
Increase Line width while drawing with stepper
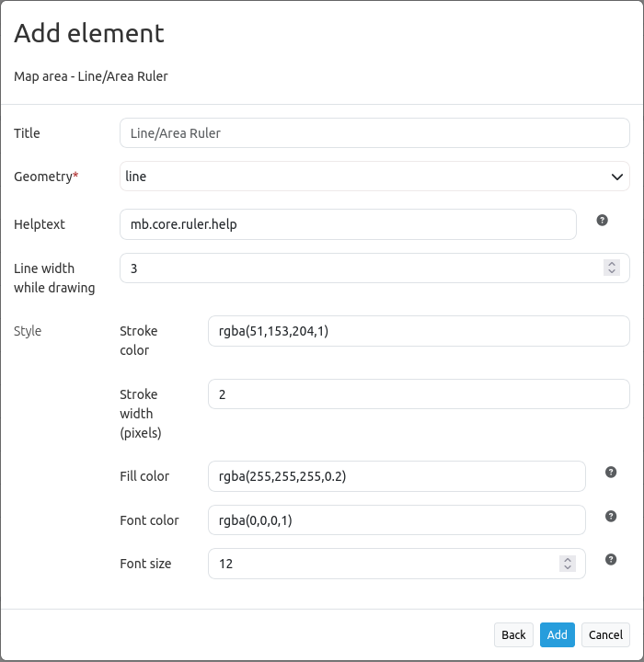612,264
